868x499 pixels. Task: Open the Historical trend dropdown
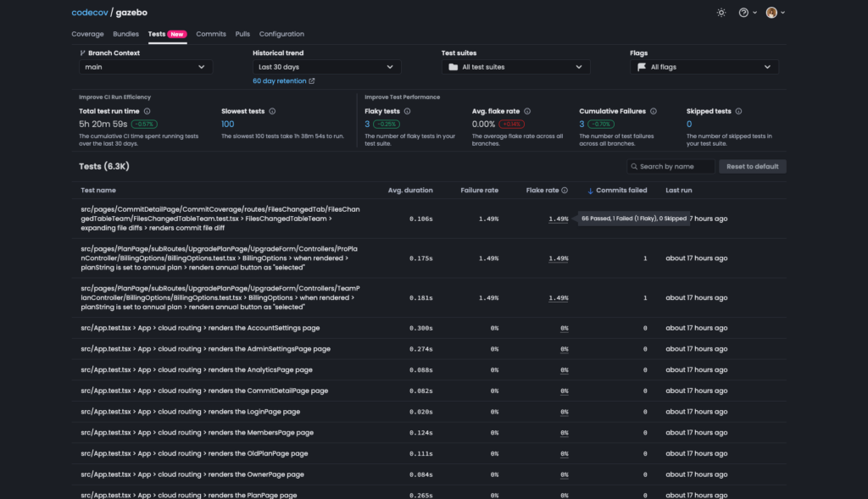(326, 67)
